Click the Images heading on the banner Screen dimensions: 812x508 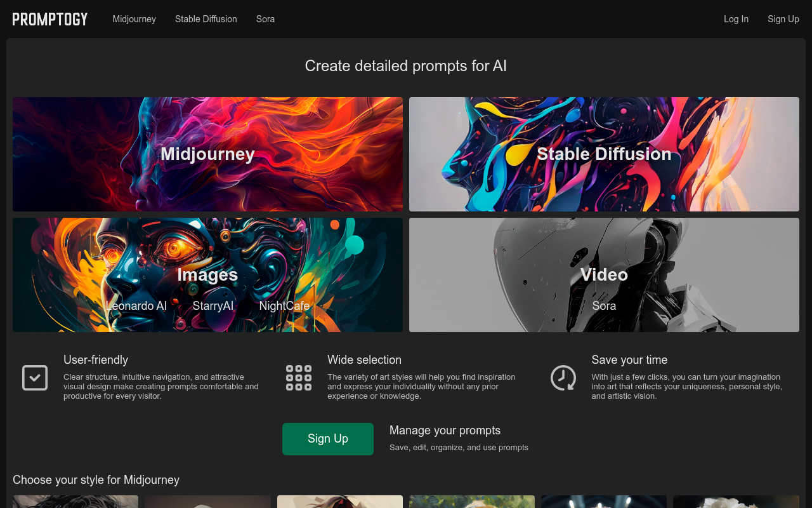[x=207, y=274]
